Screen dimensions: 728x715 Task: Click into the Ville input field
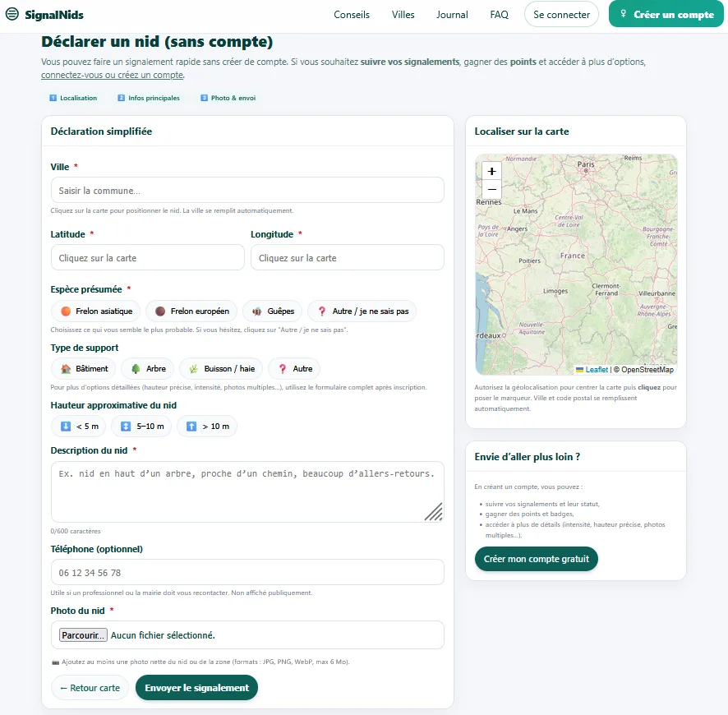(x=247, y=191)
